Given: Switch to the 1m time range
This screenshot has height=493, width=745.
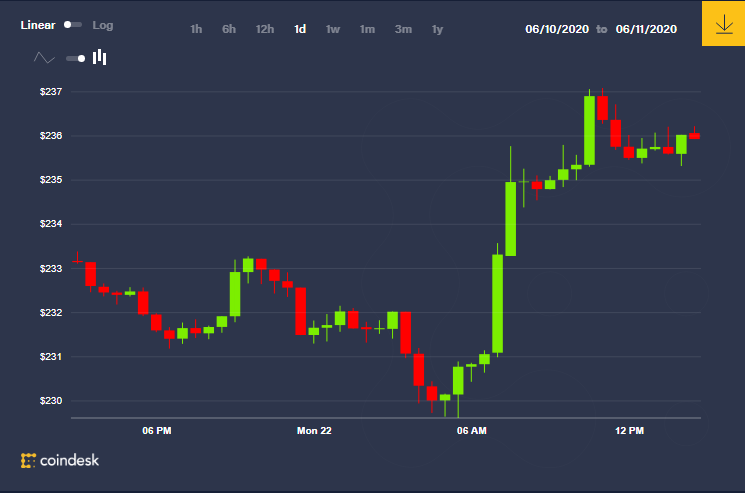Looking at the screenshot, I should tap(367, 29).
